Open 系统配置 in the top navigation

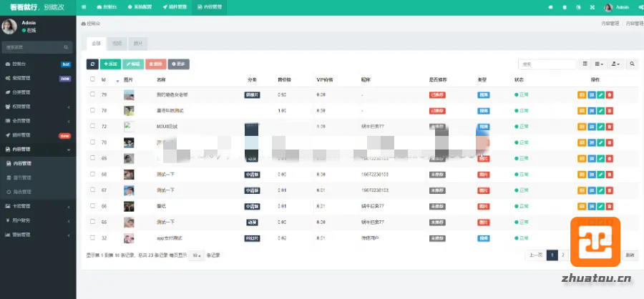coord(140,7)
